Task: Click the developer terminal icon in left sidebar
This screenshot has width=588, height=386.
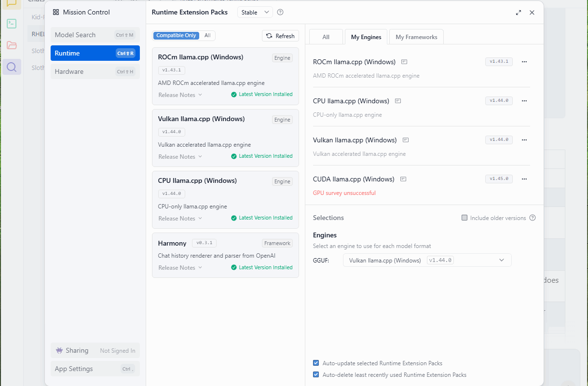Action: click(x=12, y=24)
